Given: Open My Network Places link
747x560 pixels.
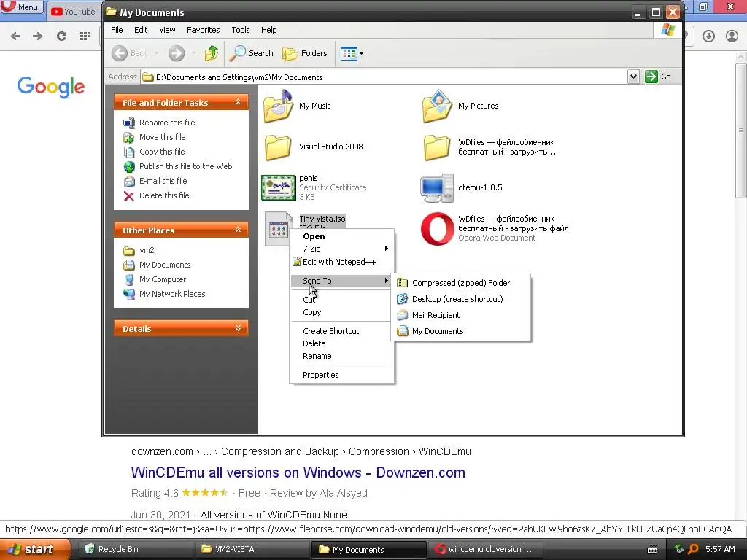Looking at the screenshot, I should pos(172,295).
